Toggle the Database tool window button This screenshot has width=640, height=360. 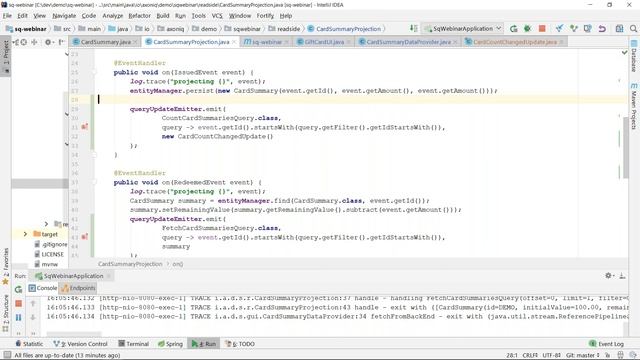[x=634, y=56]
